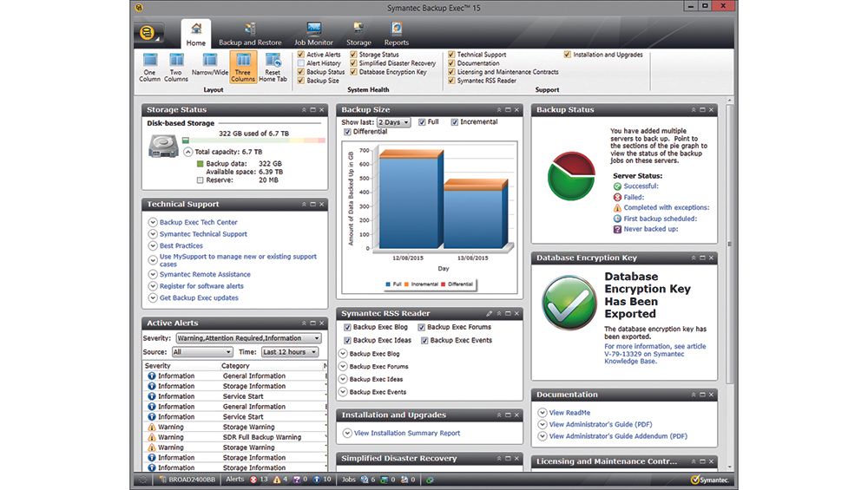
Task: Open the Severity filter dropdown
Action: (248, 338)
